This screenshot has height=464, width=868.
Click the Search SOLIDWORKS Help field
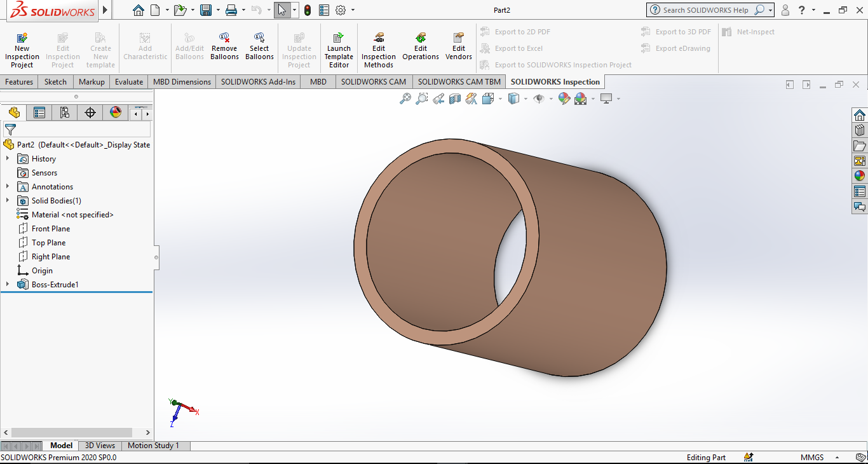pos(705,10)
